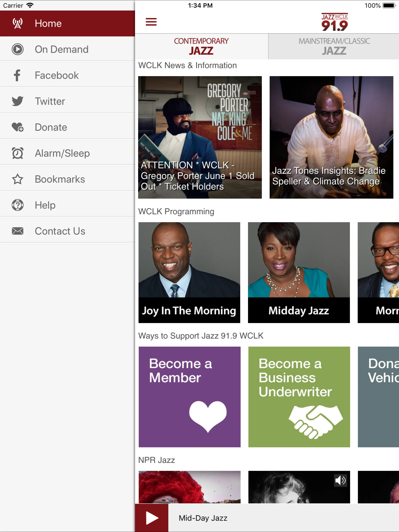Open the Gregory Porter sold out article
Screen dimensions: 399x532
point(200,137)
